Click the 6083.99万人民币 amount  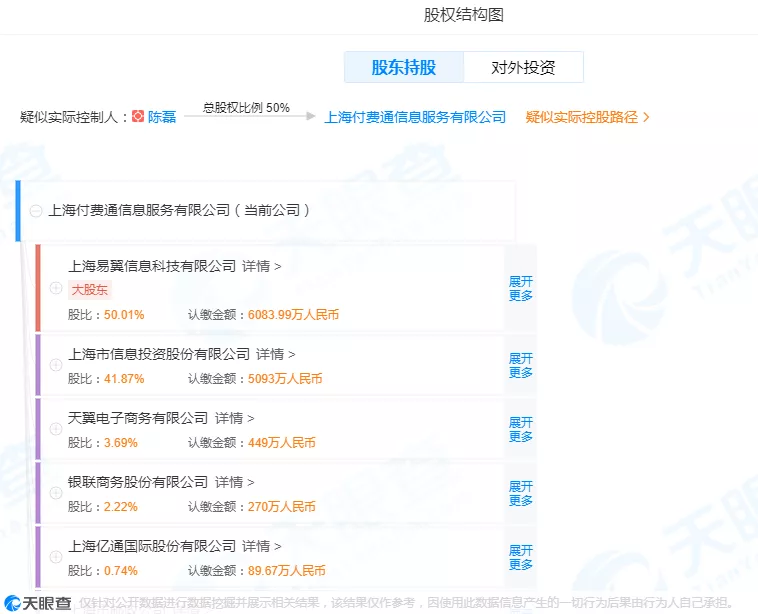[293, 315]
